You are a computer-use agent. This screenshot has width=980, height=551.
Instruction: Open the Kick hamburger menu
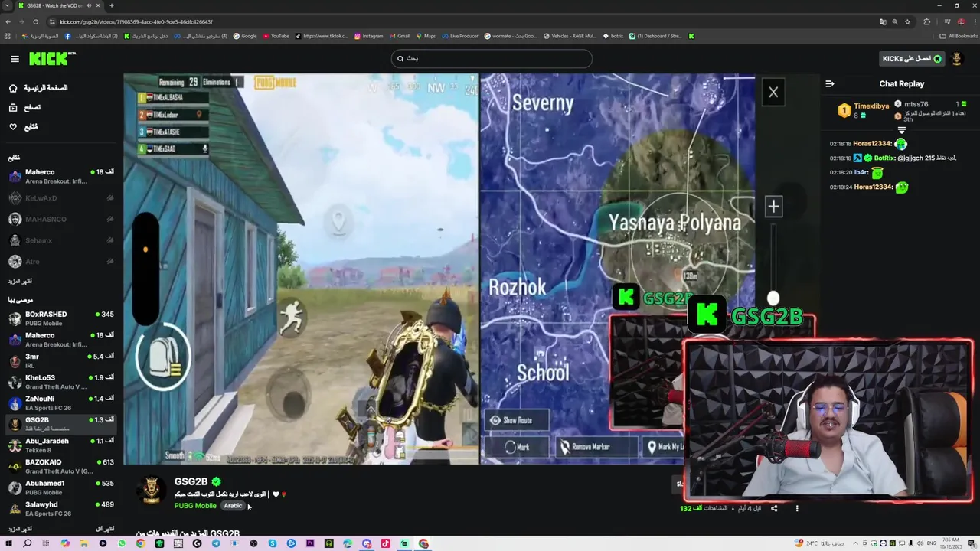click(x=15, y=59)
